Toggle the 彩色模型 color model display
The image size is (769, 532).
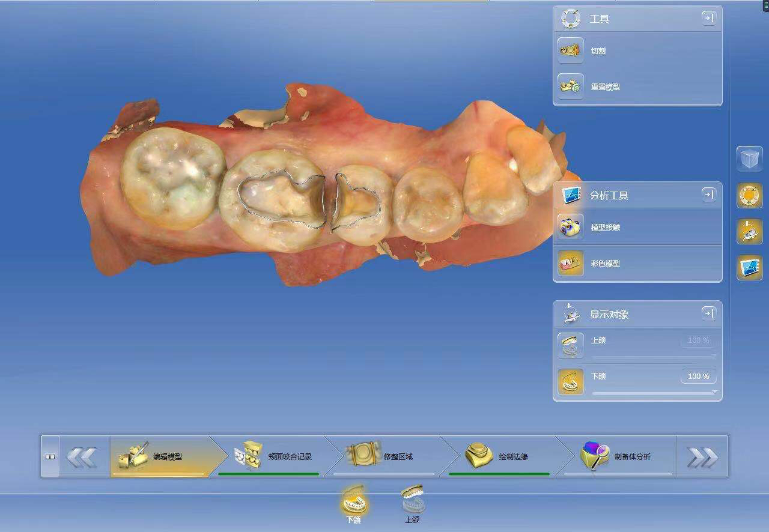(570, 263)
